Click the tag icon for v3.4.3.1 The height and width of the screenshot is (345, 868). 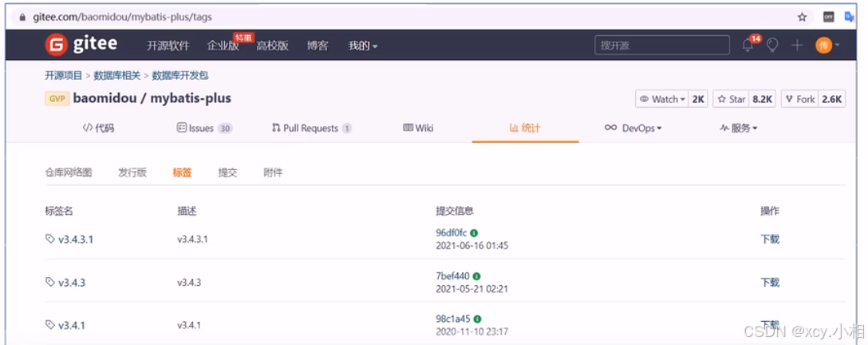(x=49, y=239)
